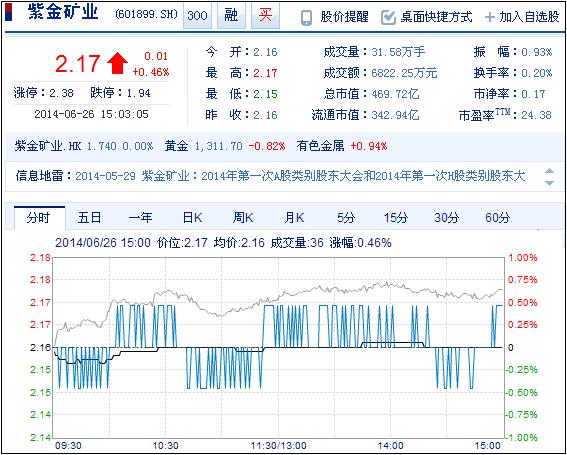Switch to the 5分 chart tab
Viewport: 567px width, 455px height.
click(x=346, y=218)
